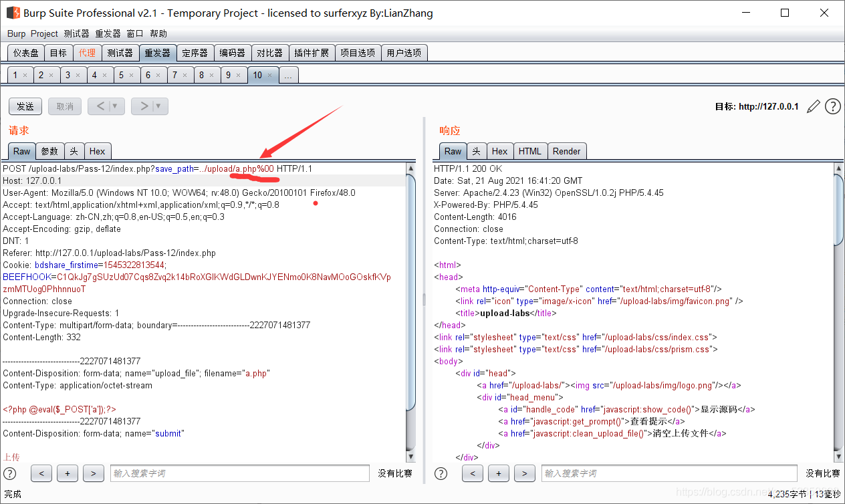Click the Burp Suite logo in title bar
The image size is (845, 504).
click(13, 13)
